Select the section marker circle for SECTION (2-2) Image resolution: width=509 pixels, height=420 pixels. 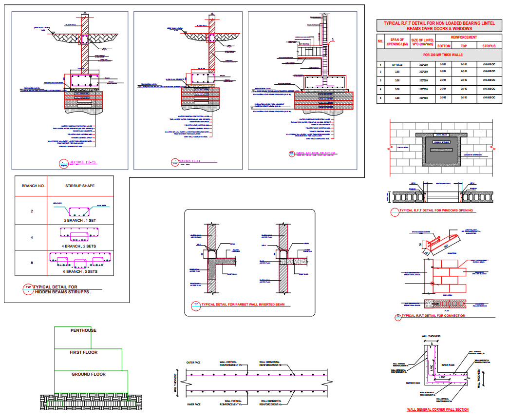[x=63, y=164]
